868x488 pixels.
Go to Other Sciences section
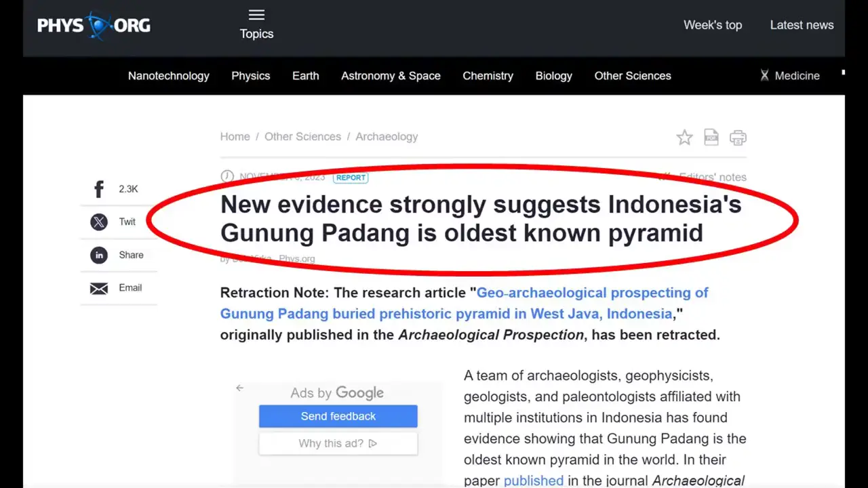[633, 76]
